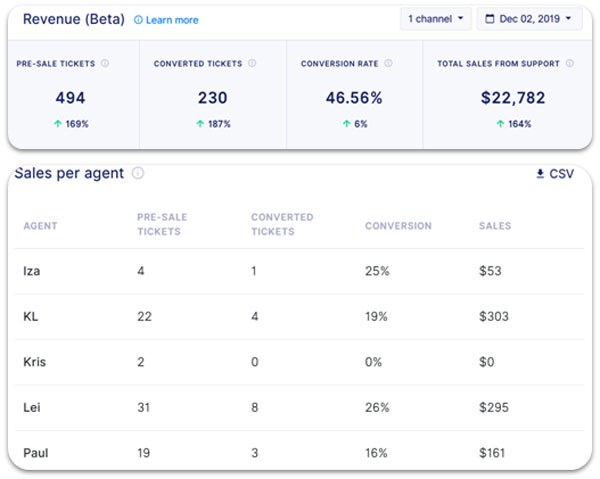Expand the 1 channel dropdown
600x479 pixels.
tap(436, 19)
